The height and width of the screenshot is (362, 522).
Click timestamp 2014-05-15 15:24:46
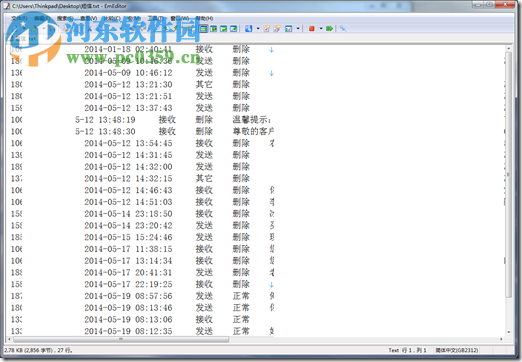tap(128, 237)
